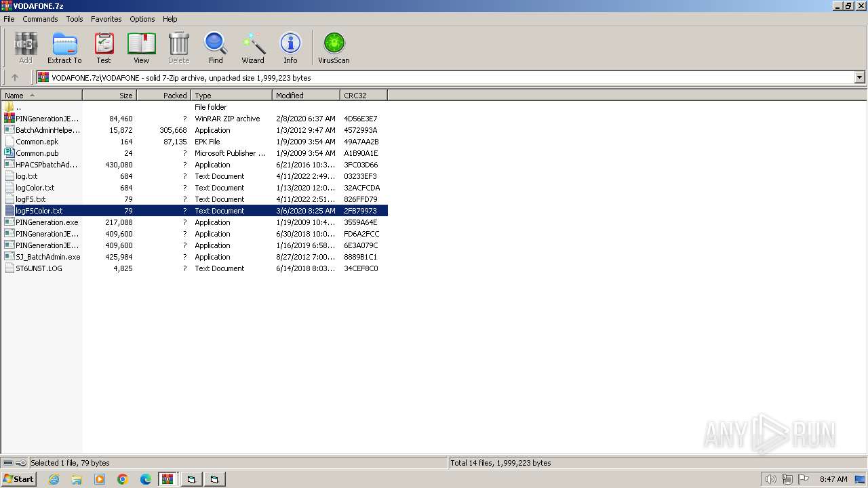Open the Find tool
Screen dimensions: 868x488
click(216, 48)
